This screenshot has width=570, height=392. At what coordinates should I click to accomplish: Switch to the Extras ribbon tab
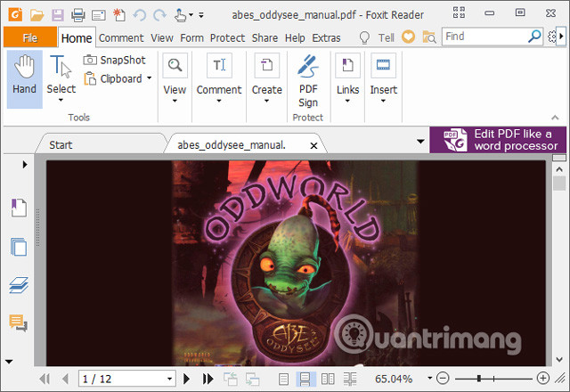coord(326,37)
